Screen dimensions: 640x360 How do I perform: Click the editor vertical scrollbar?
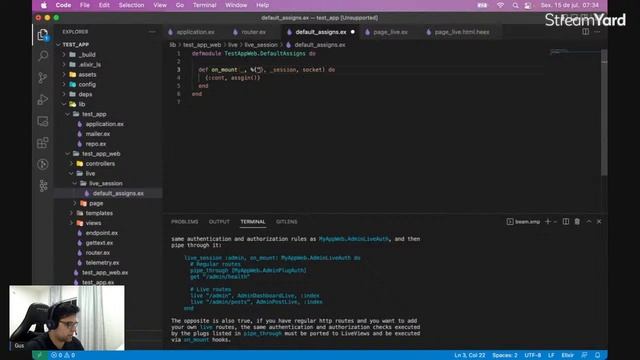[x=604, y=112]
